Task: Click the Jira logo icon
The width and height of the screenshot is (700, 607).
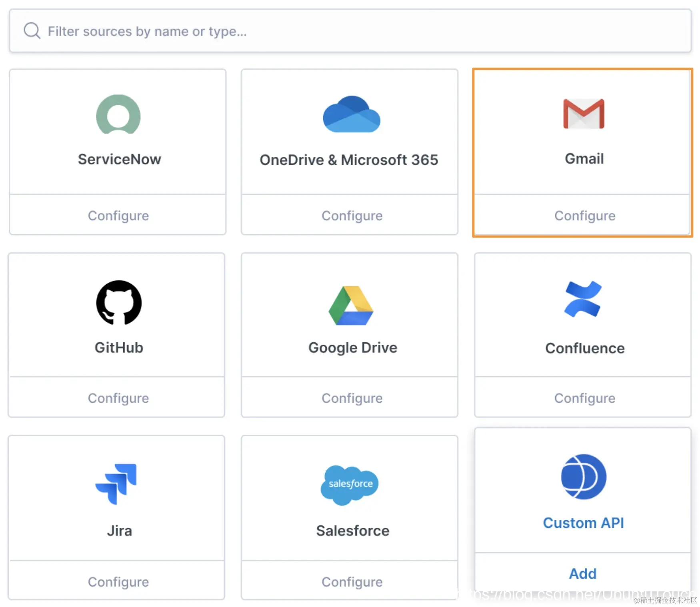Action: pos(116,484)
